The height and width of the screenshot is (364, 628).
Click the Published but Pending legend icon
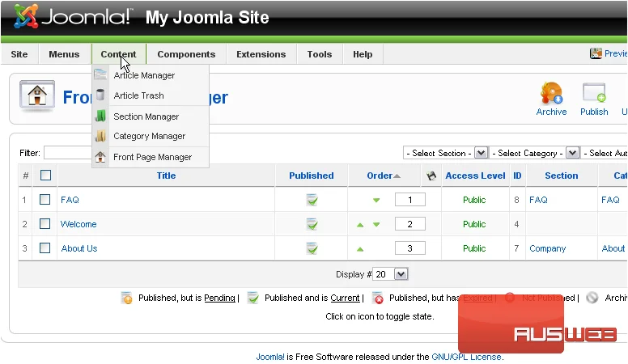point(126,298)
